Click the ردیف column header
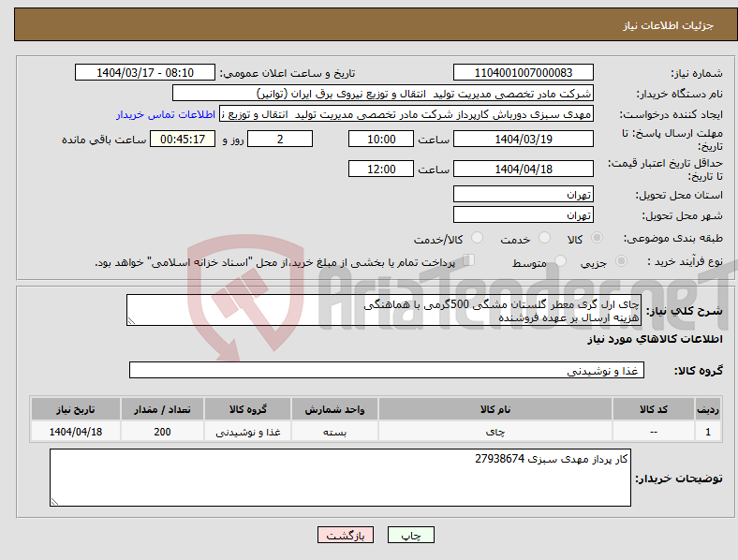 pyautogui.click(x=708, y=409)
